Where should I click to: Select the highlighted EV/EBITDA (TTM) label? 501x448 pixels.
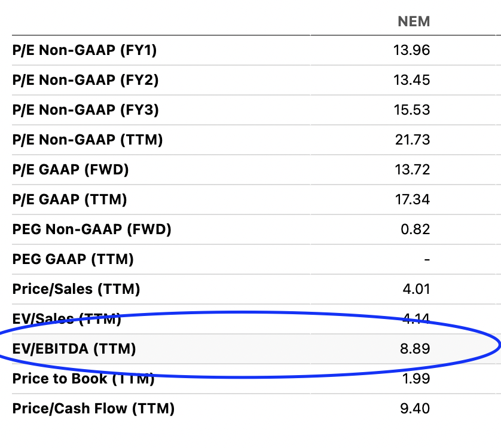click(74, 349)
